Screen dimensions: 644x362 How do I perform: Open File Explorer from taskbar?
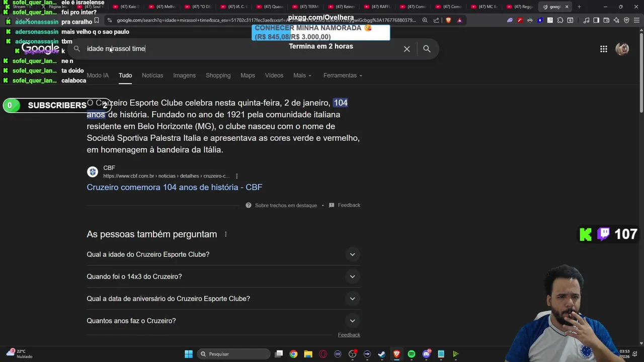(x=308, y=354)
